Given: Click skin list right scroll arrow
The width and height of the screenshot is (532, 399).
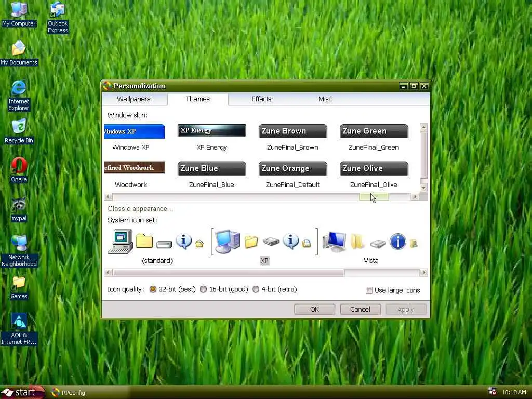Looking at the screenshot, I should [x=415, y=197].
